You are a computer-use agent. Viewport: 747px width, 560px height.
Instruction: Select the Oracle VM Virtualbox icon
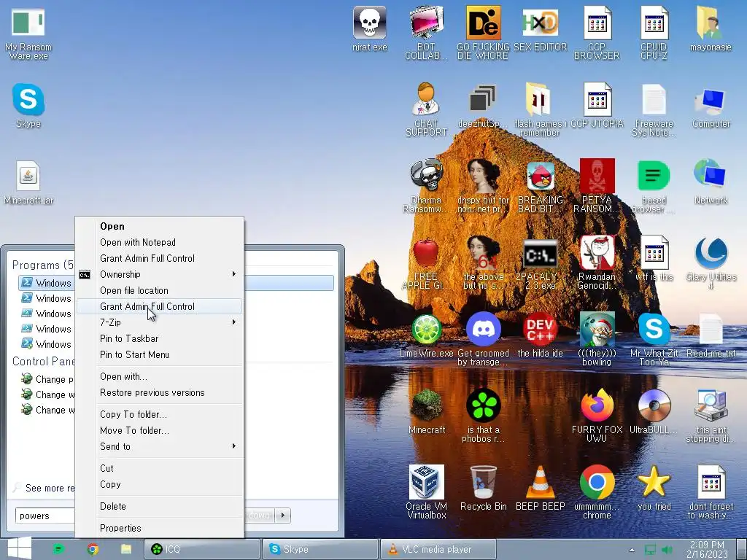[426, 482]
